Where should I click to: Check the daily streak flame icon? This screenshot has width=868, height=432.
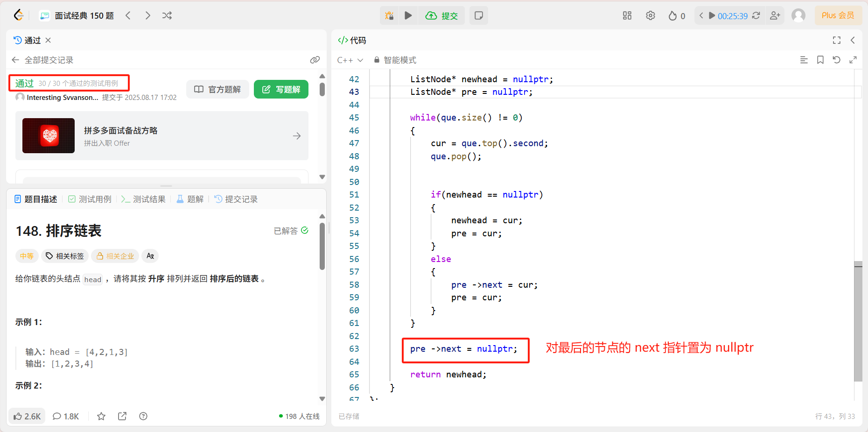point(673,15)
